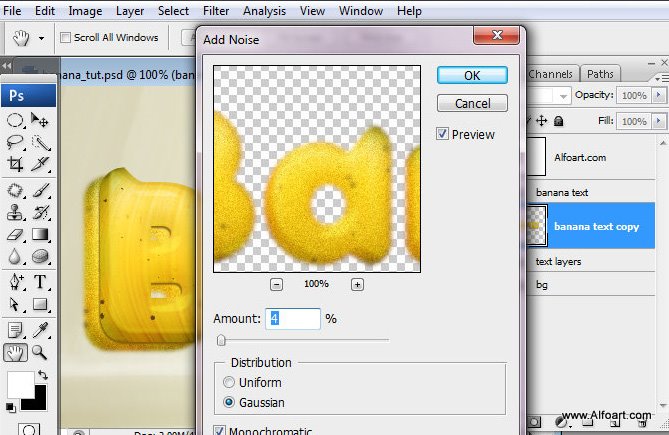Select the text layers group
669x435 pixels.
(x=591, y=261)
